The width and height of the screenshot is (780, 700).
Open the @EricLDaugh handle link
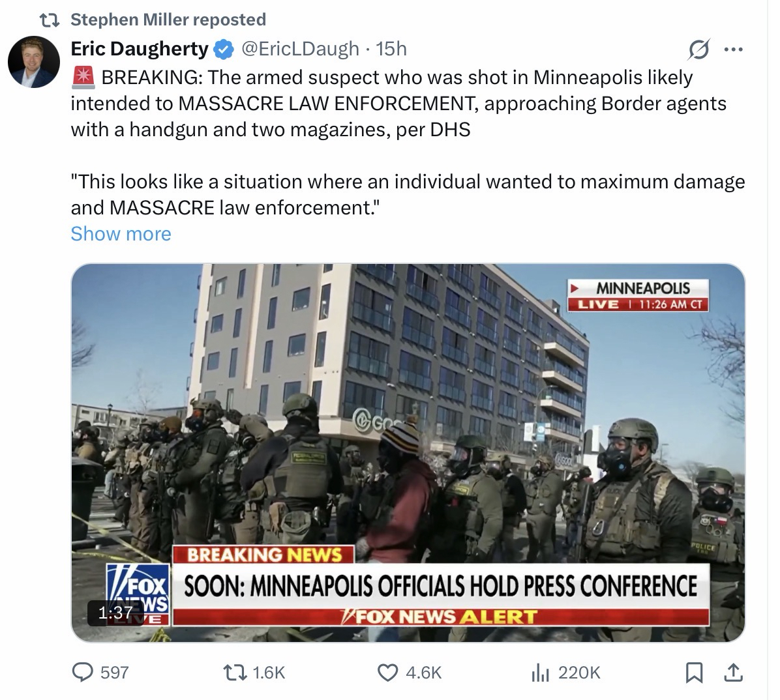coord(300,49)
